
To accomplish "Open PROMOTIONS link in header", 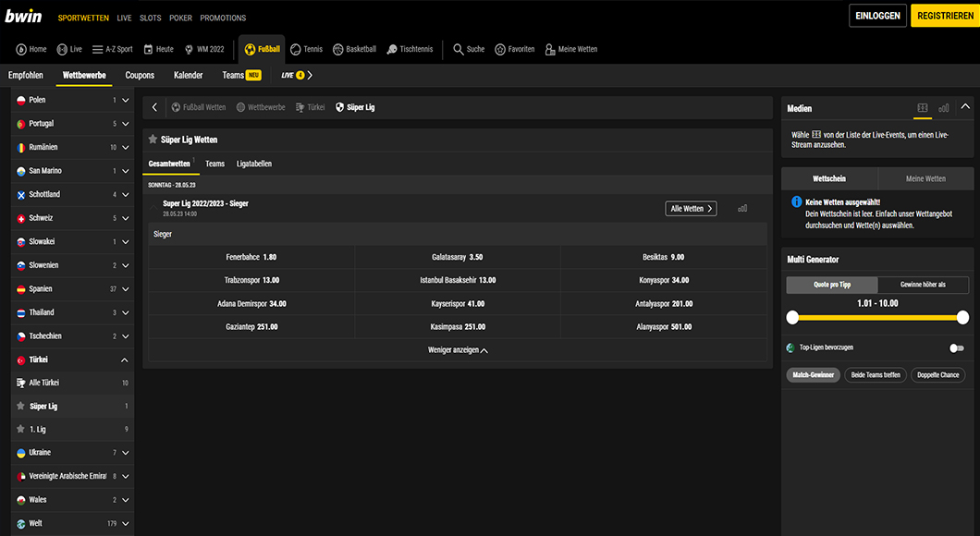I will [x=223, y=18].
